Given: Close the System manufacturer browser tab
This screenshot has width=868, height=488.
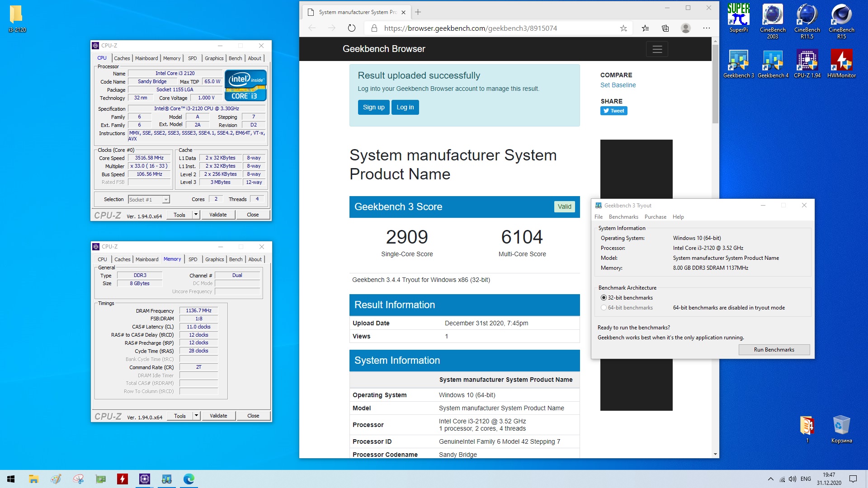Looking at the screenshot, I should click(404, 12).
